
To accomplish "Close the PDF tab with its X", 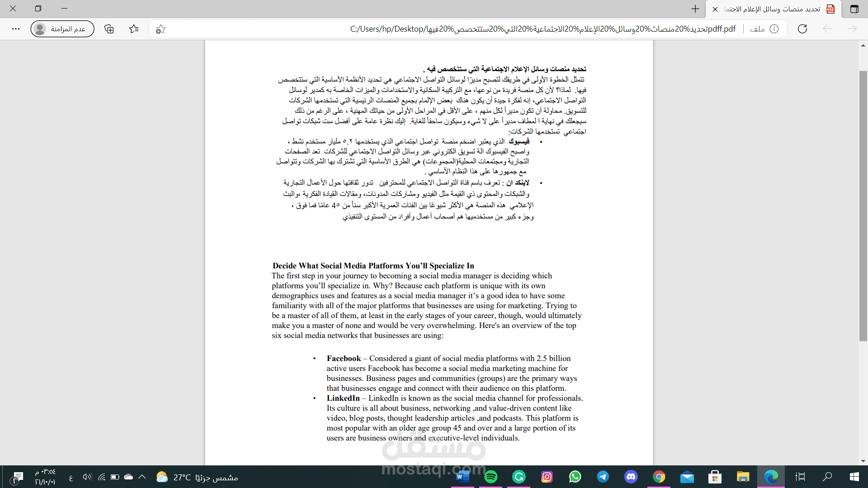I will pos(715,9).
